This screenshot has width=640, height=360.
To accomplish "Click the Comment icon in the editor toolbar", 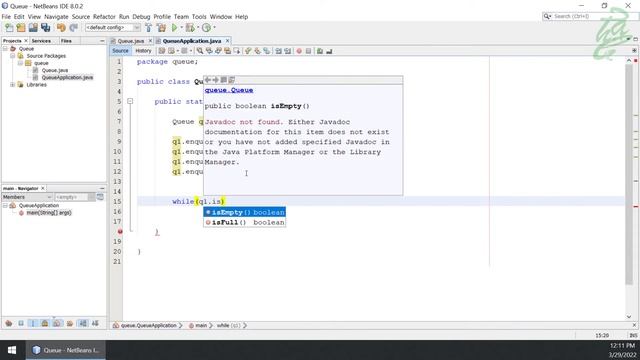I will 320,51.
